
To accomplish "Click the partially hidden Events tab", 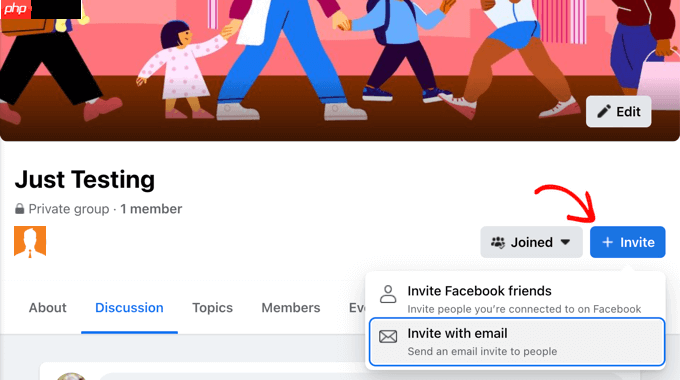I will pyautogui.click(x=357, y=308).
